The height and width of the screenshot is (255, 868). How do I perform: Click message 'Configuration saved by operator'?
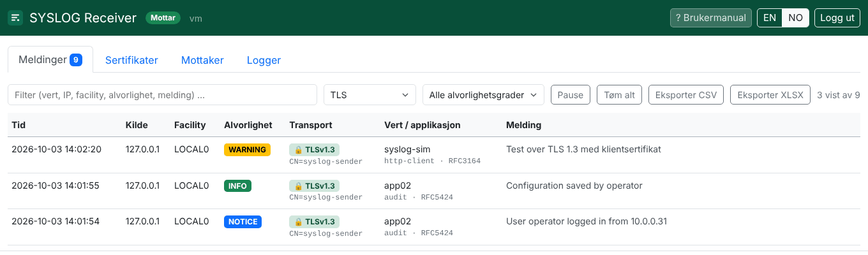click(574, 186)
